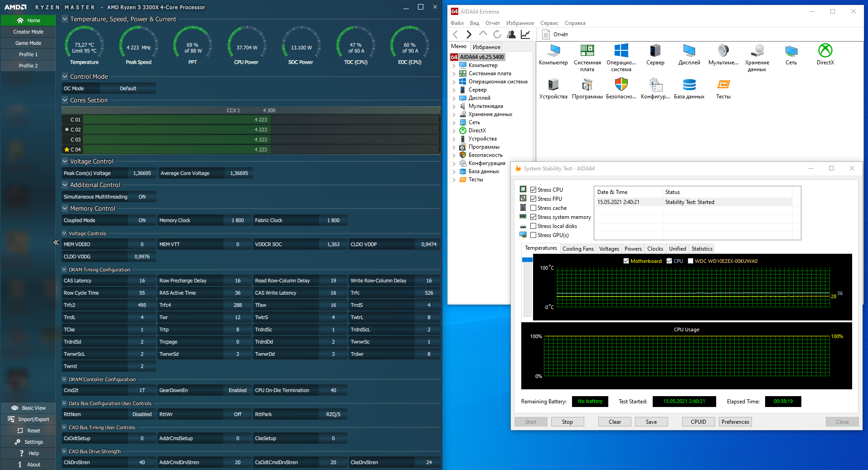The height and width of the screenshot is (470, 868).
Task: Collapse the Control Mode section
Action: click(65, 77)
